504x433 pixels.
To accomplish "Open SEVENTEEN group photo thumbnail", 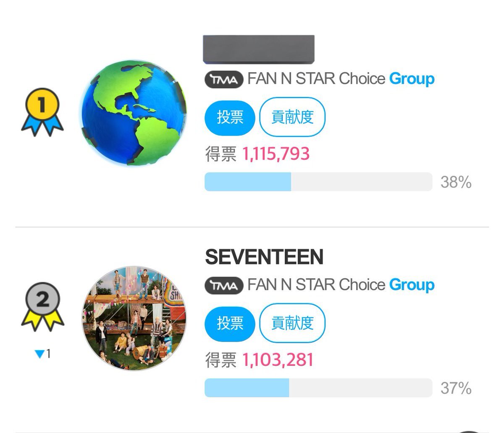I will click(134, 318).
